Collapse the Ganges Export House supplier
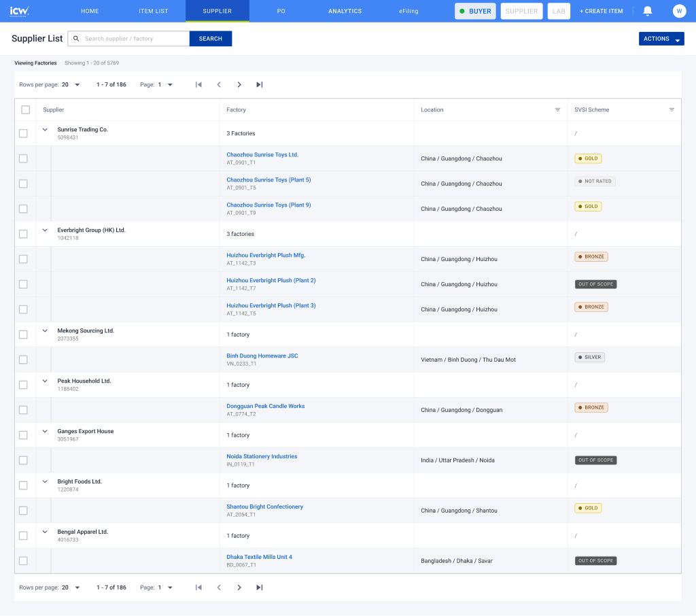696x616 pixels. [x=45, y=431]
